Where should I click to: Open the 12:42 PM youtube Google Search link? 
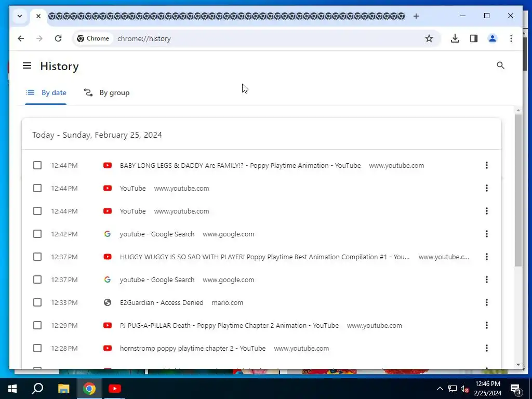pyautogui.click(x=157, y=234)
